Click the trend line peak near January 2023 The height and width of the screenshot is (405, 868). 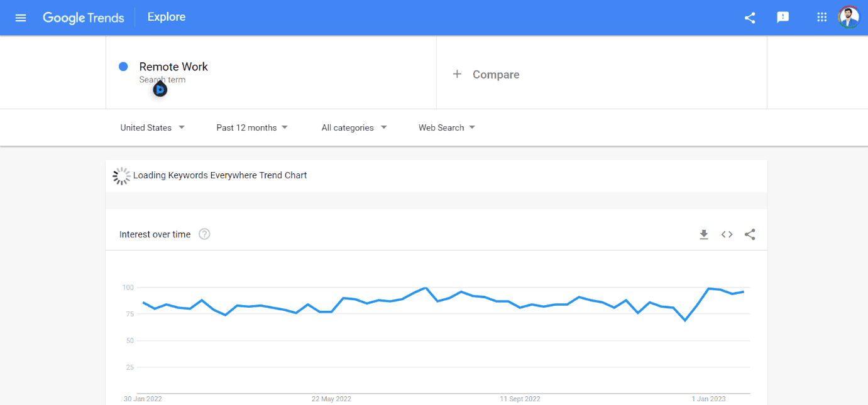click(x=709, y=288)
